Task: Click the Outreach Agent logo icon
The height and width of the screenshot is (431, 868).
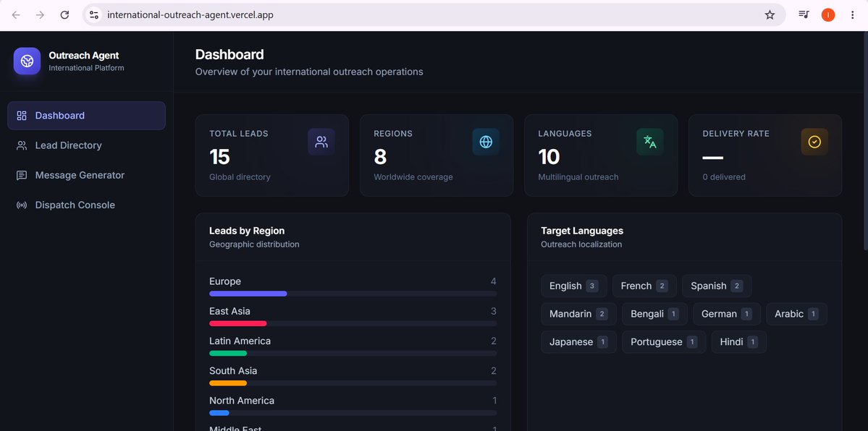Action: click(27, 61)
